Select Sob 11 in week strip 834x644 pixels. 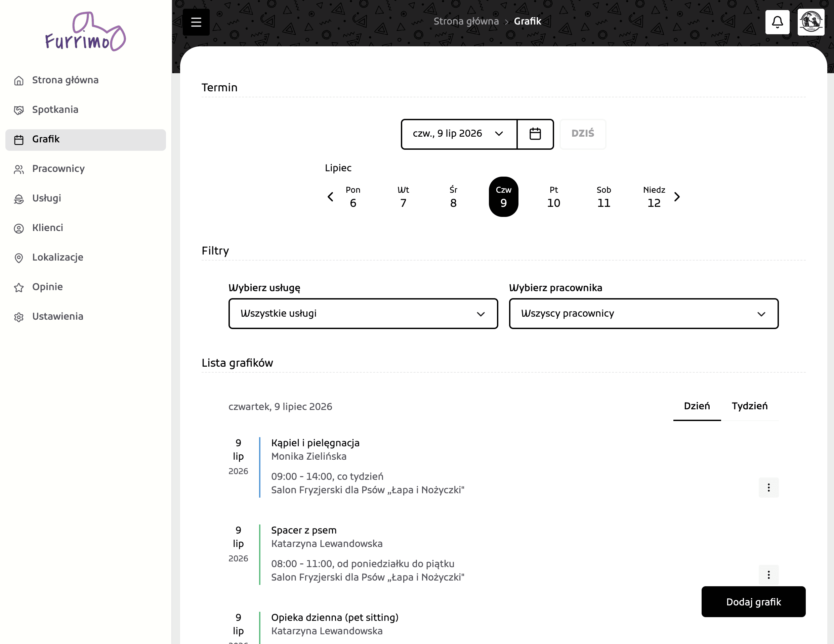coord(604,197)
